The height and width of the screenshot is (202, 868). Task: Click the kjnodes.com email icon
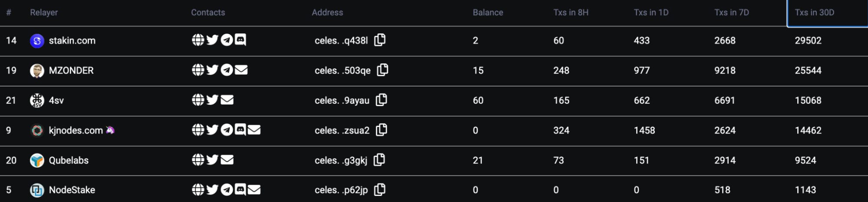point(254,130)
